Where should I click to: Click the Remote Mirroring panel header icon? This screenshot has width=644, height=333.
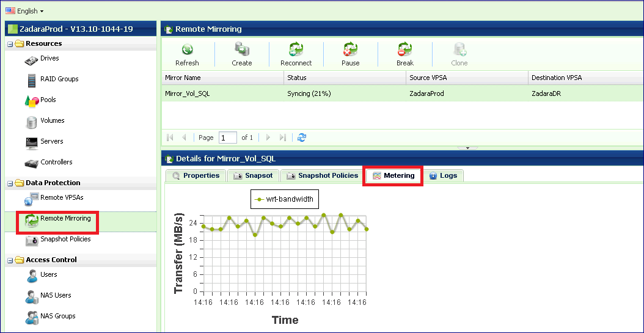[x=169, y=29]
